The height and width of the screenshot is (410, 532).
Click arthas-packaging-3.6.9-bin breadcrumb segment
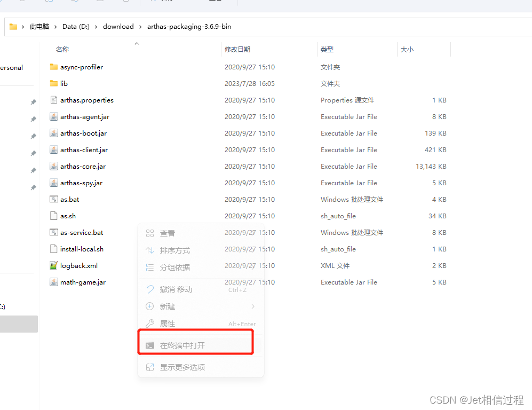click(189, 27)
